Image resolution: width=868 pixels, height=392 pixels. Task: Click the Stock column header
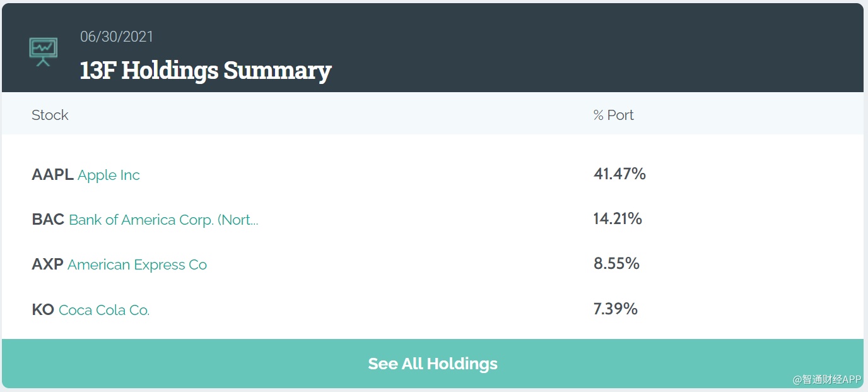50,115
